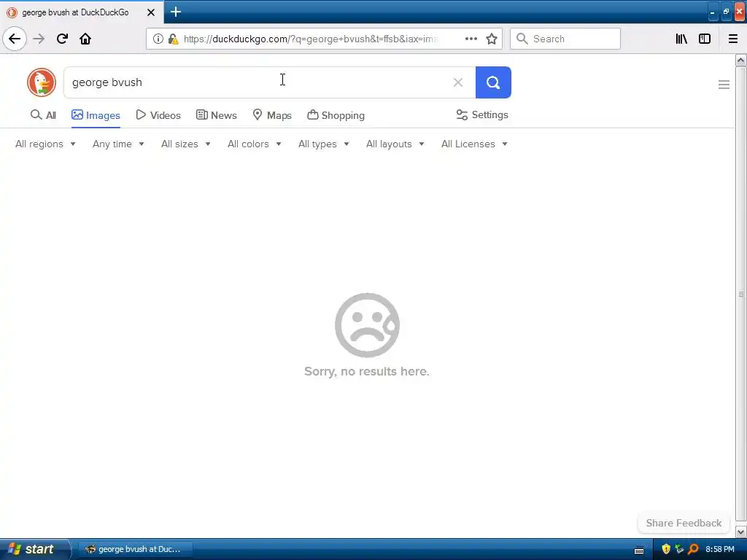Viewport: 747px width, 560px height.
Task: Switch to the Shopping tab
Action: 336,114
